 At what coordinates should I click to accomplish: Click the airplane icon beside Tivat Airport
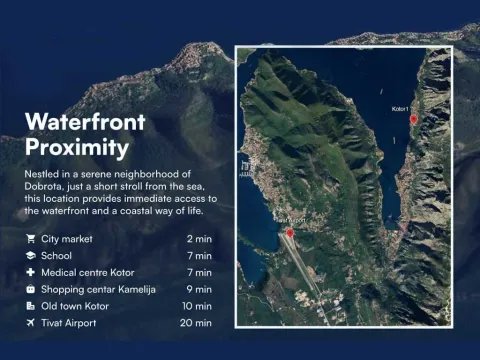31,323
